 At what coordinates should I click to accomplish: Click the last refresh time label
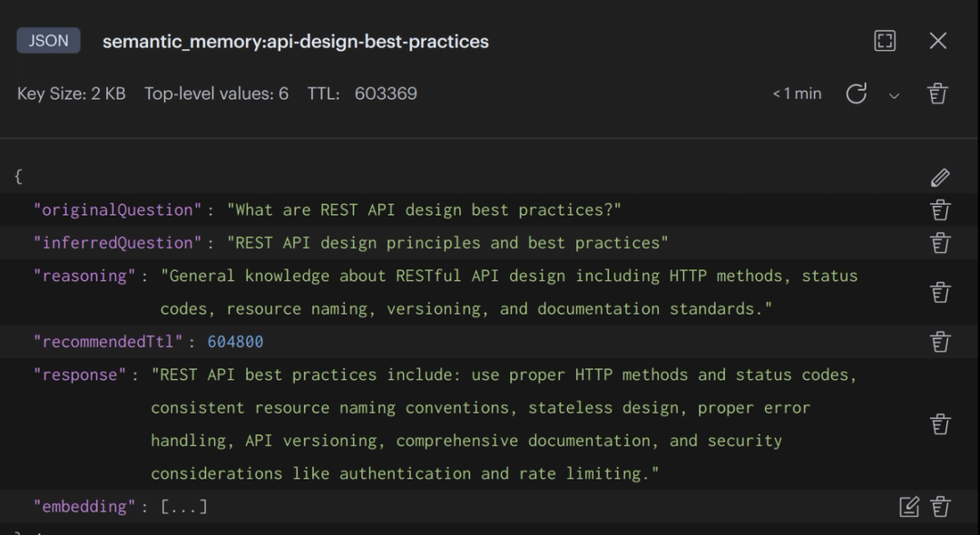pos(797,93)
